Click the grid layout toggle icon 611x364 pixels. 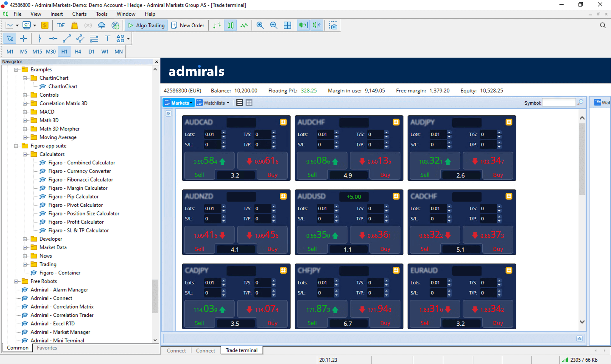coord(249,103)
